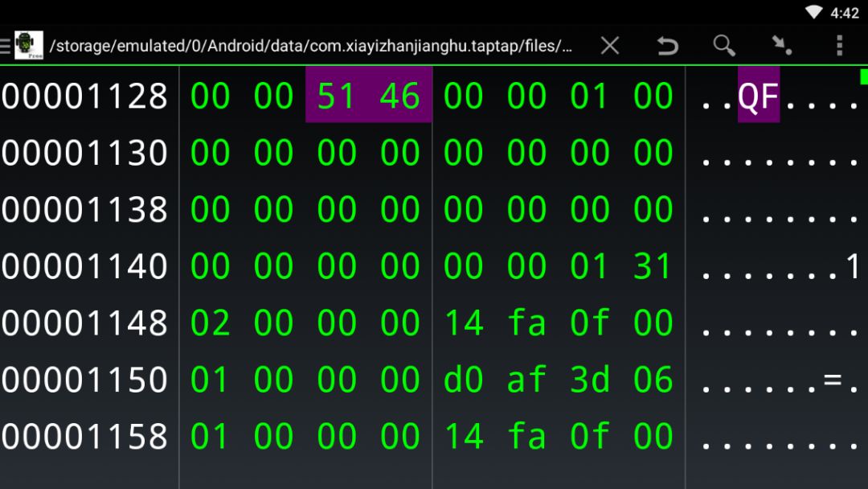Select offset address 00001130

(84, 152)
